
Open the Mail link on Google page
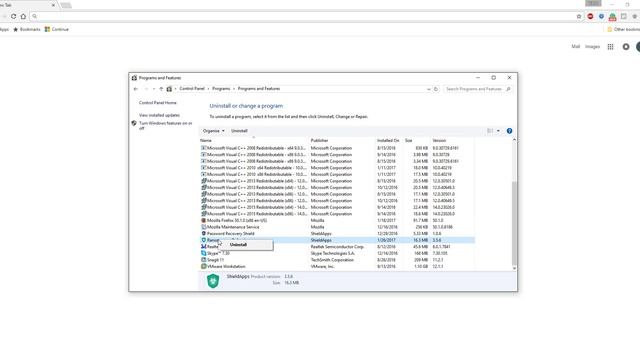(576, 47)
